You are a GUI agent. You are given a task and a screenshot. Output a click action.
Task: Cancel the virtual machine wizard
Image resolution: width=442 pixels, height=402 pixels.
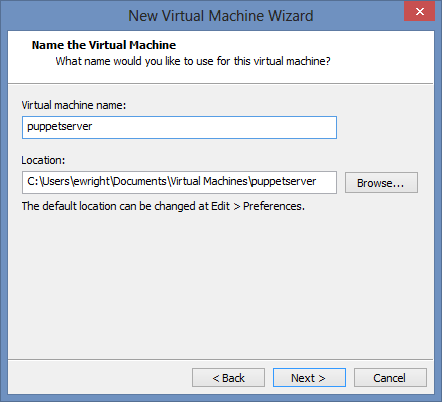point(390,378)
